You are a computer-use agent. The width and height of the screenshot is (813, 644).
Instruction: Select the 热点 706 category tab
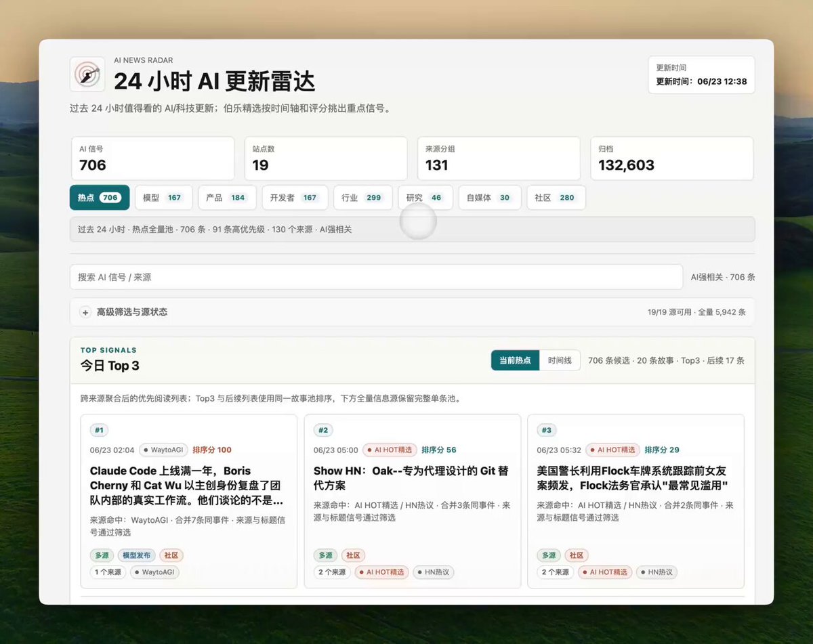pyautogui.click(x=100, y=198)
